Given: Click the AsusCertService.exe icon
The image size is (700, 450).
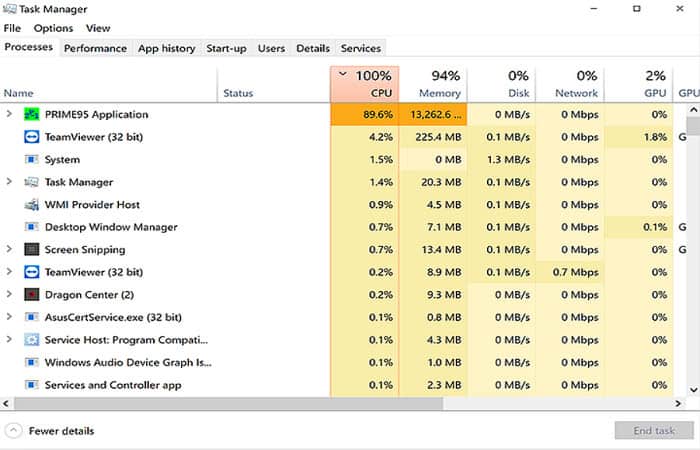Looking at the screenshot, I should 31,317.
